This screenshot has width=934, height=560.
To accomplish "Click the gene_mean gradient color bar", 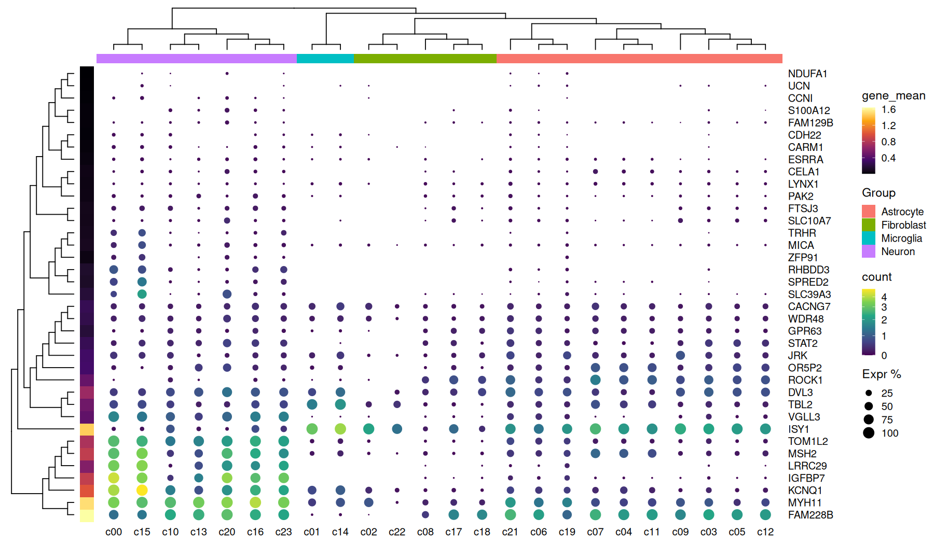I will click(x=868, y=141).
